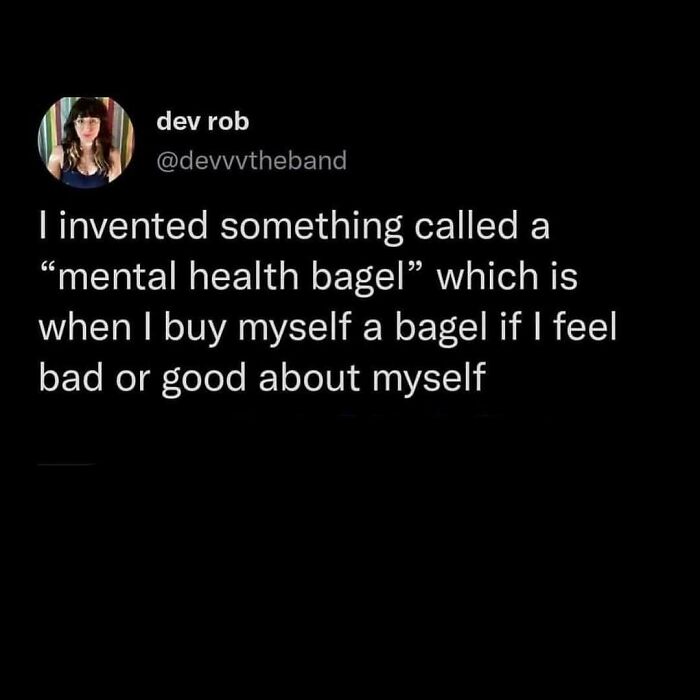Click the word 'when' starting the third line
700x700 pixels.
(x=85, y=328)
